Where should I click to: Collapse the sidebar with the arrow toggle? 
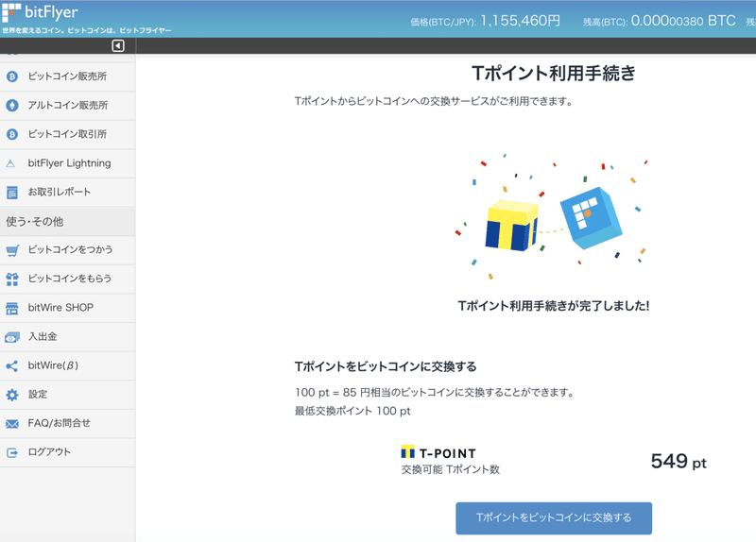118,45
